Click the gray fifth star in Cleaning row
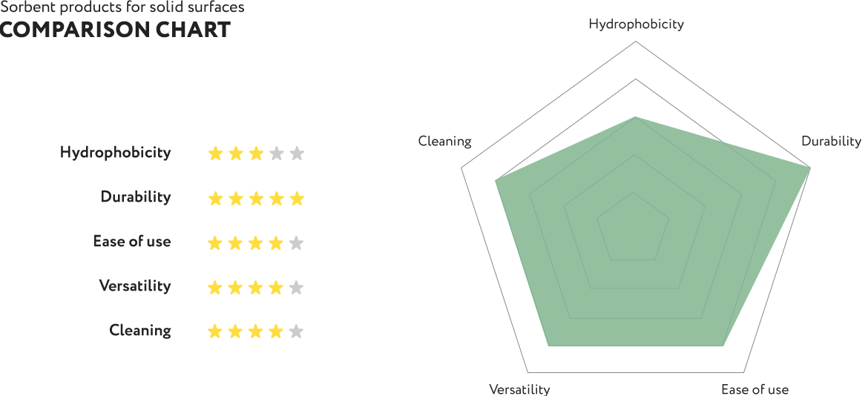This screenshot has width=868, height=396. click(297, 331)
